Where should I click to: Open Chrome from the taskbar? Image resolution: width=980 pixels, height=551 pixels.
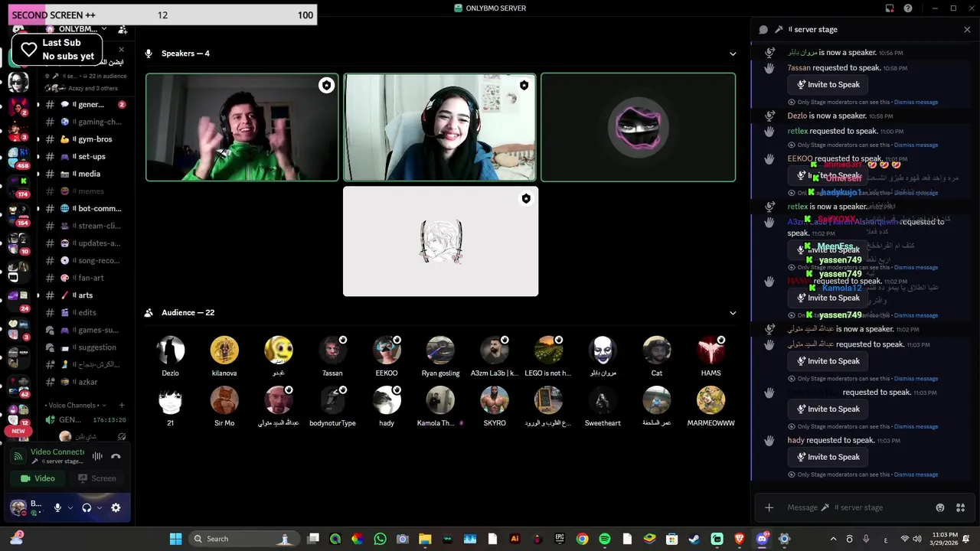tap(583, 539)
